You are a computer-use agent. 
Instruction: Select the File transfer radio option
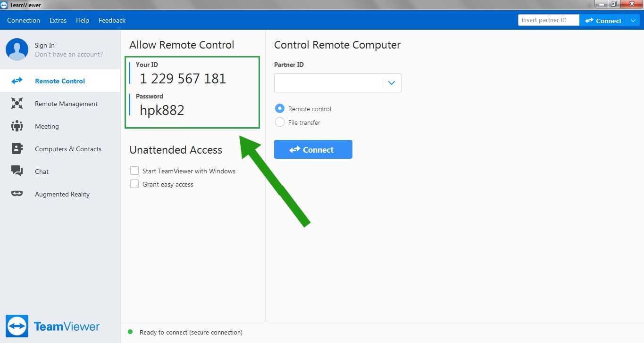(280, 122)
